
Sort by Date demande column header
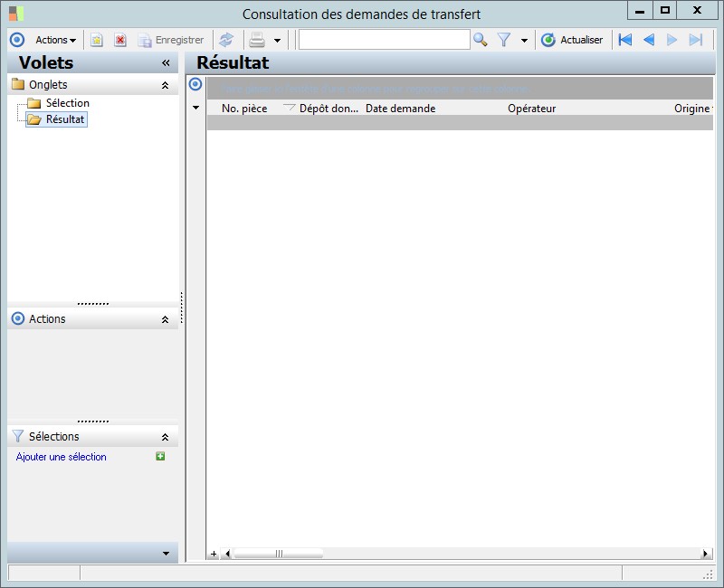point(400,109)
